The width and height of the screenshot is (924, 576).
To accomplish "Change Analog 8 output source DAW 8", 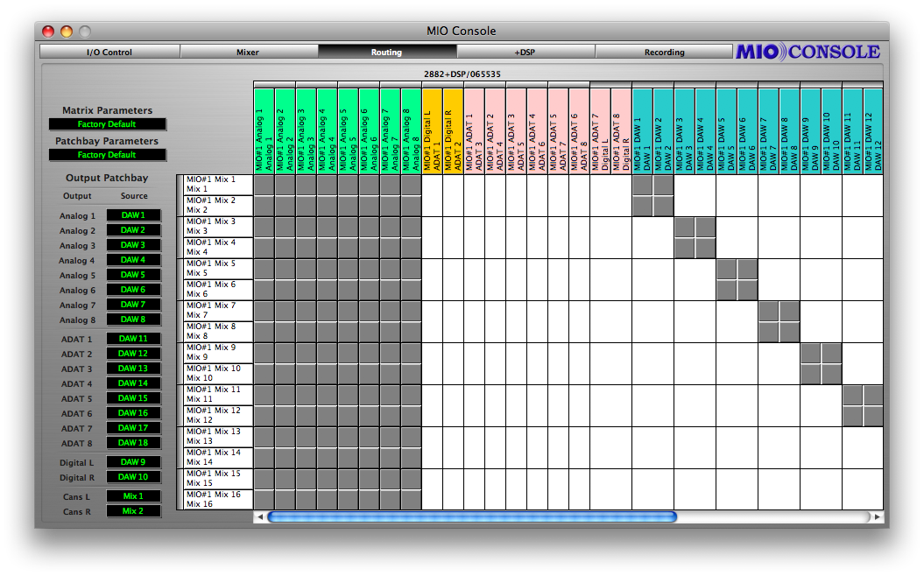I will tap(134, 320).
